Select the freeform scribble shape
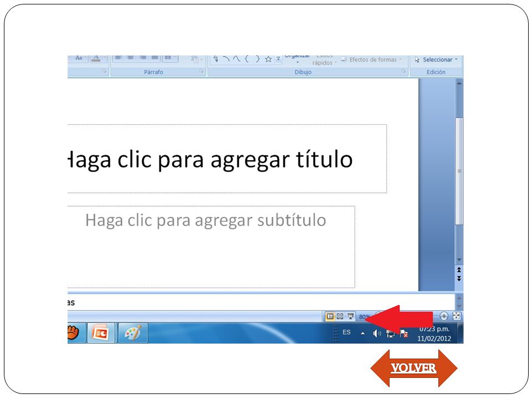Viewport: 532px width, 399px height. [x=216, y=59]
